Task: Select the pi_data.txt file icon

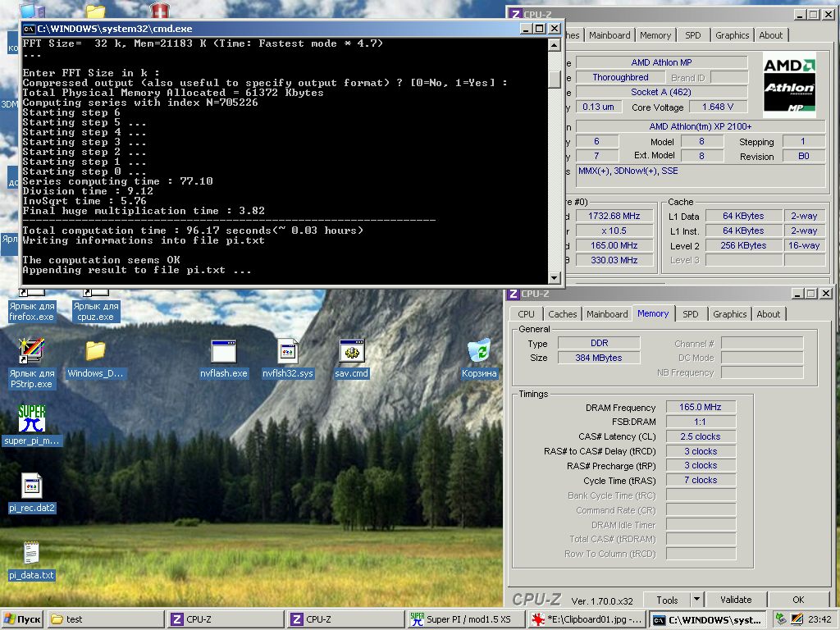Action: tap(32, 560)
